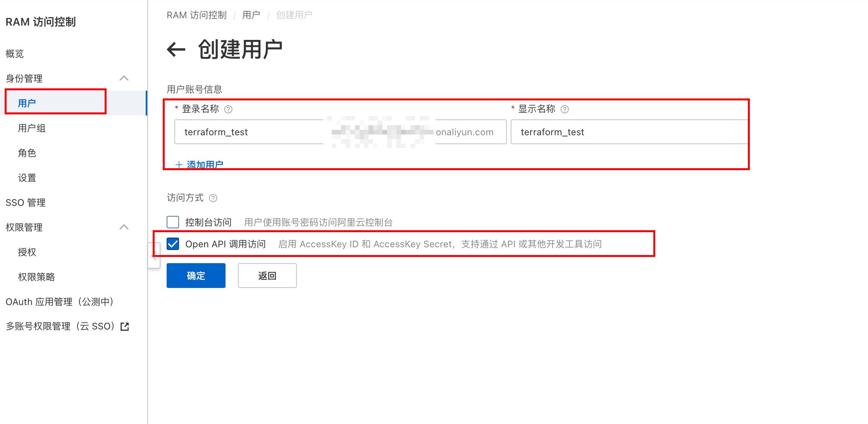Click external link icon beside 云 SSO
Viewport: 868px width, 424px height.
(x=125, y=327)
